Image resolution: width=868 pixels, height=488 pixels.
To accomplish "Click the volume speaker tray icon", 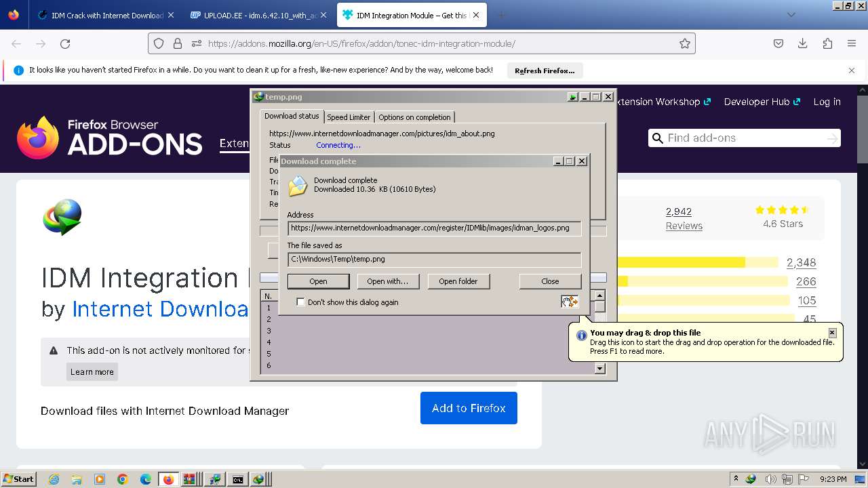I will [770, 479].
